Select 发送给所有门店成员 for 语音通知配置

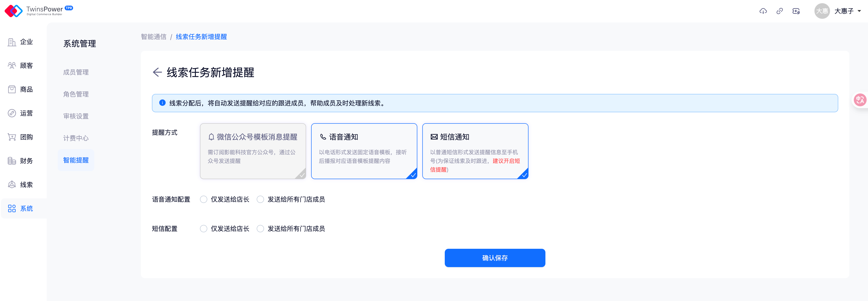260,200
